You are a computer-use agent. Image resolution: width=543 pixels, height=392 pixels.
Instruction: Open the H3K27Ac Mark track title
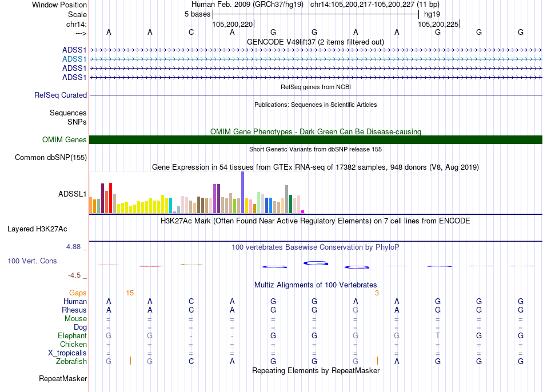coord(316,221)
